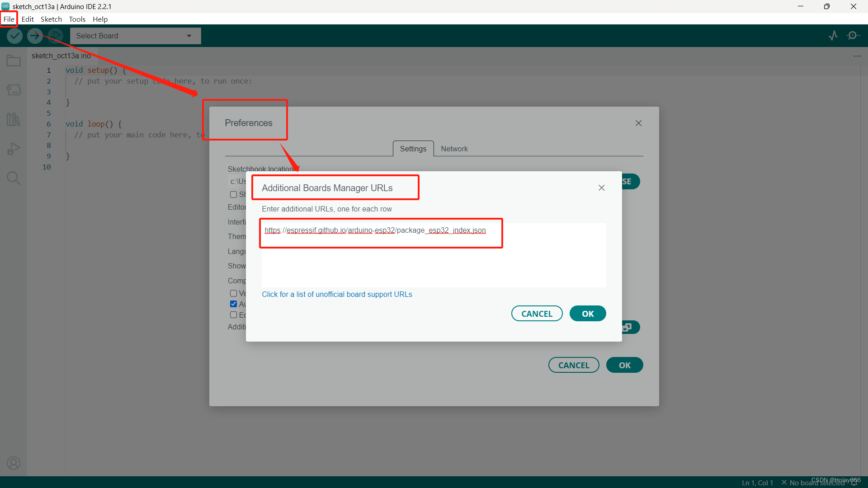
Task: Toggle the unchecked checkbox above the Editor label
Action: click(233, 194)
